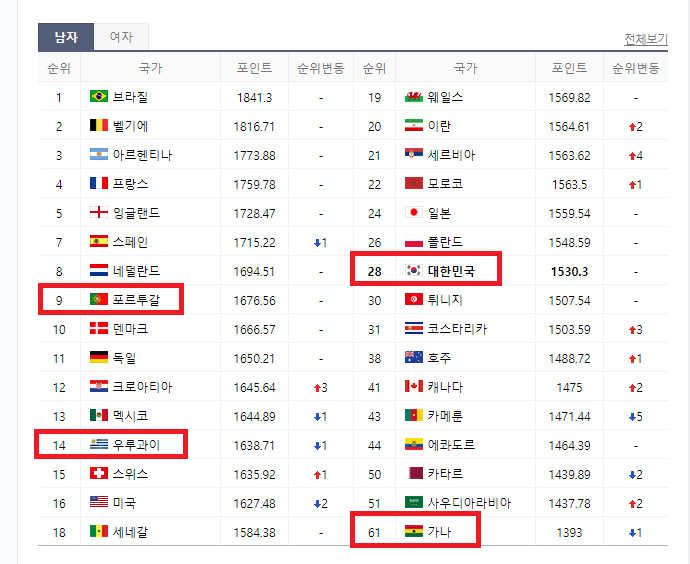Click Serbia's up 4 rank change
690x564 pixels.
click(x=636, y=155)
